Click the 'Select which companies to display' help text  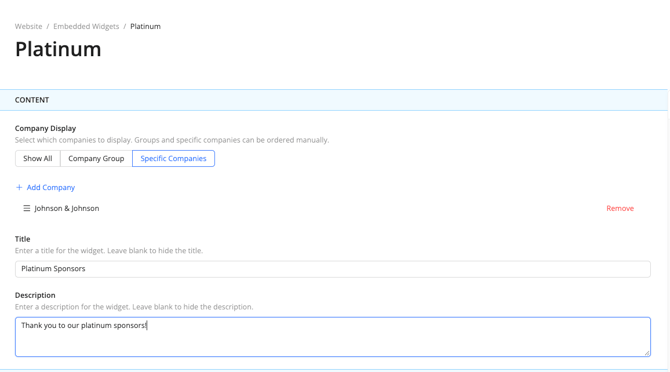[x=73, y=140]
